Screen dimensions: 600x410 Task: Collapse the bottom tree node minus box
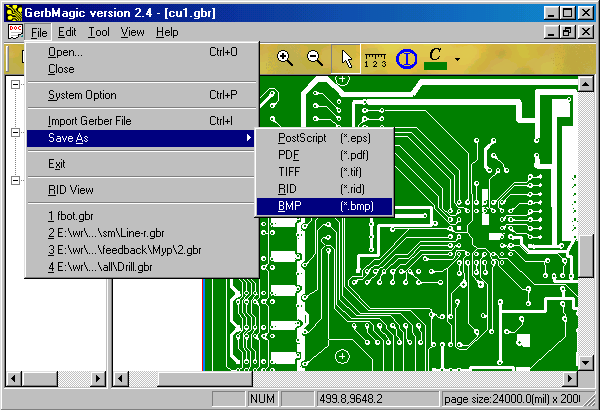coord(15,180)
